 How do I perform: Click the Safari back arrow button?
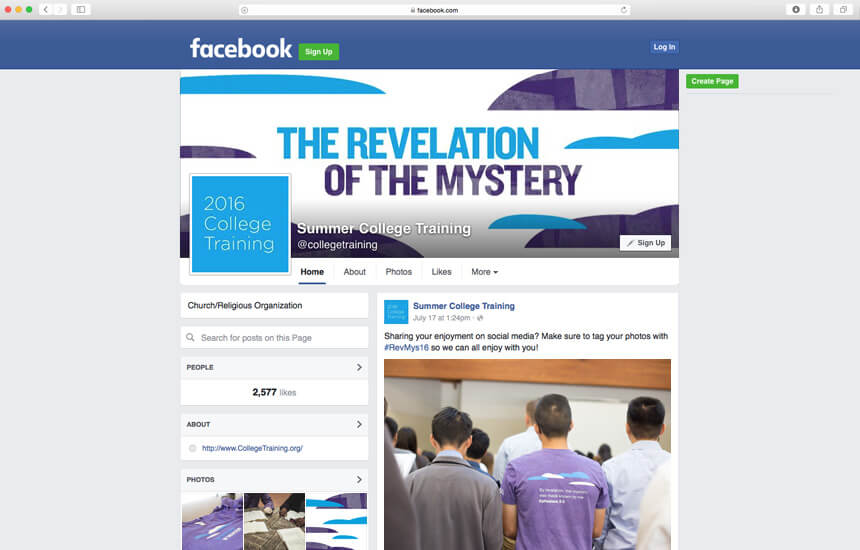[46, 9]
